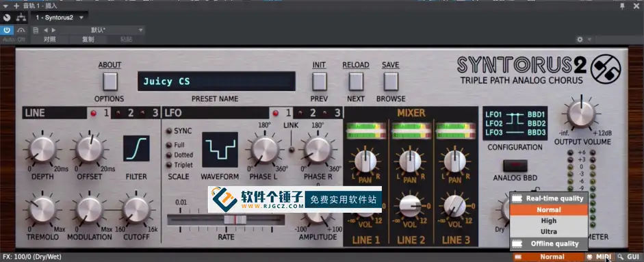The width and height of the screenshot is (644, 262).
Task: Click the Juicy CS preset name display
Action: pyautogui.click(x=216, y=81)
